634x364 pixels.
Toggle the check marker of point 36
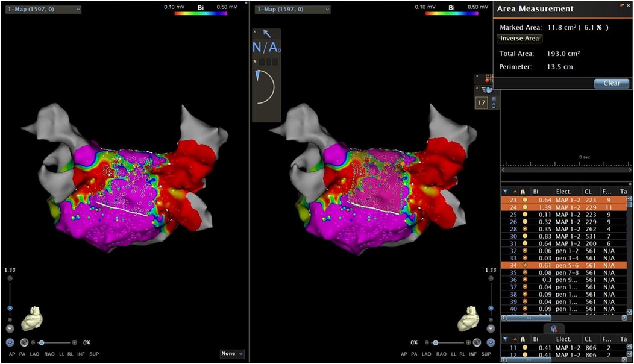(x=525, y=280)
